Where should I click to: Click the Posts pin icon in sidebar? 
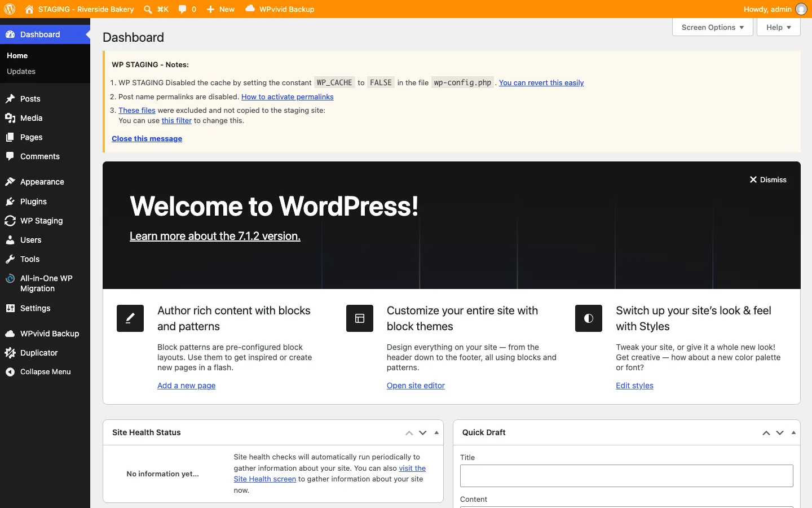tap(10, 99)
